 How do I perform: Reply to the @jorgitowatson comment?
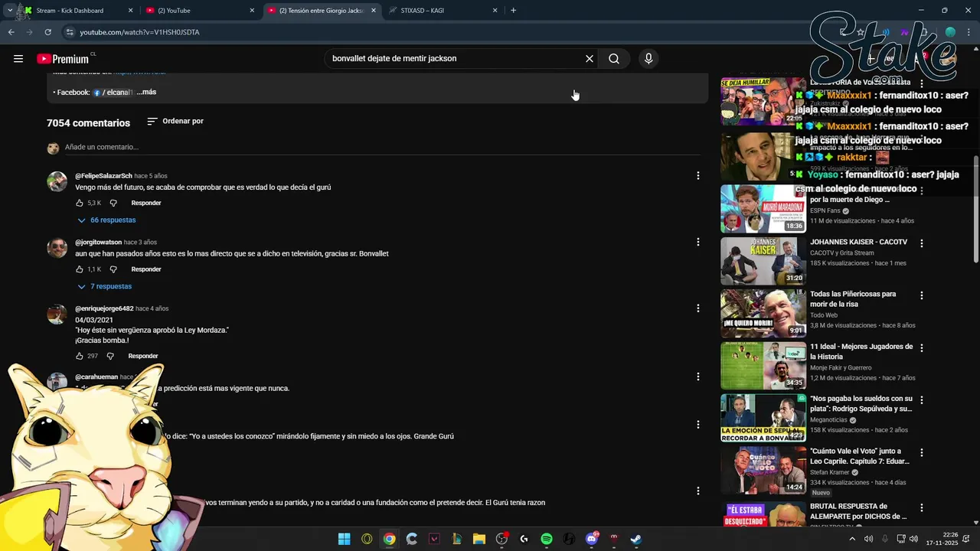[x=146, y=269]
